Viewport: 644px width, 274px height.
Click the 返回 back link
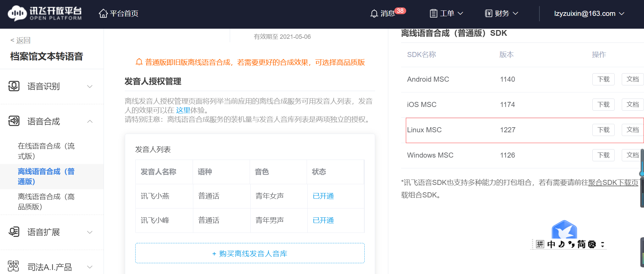coord(20,40)
